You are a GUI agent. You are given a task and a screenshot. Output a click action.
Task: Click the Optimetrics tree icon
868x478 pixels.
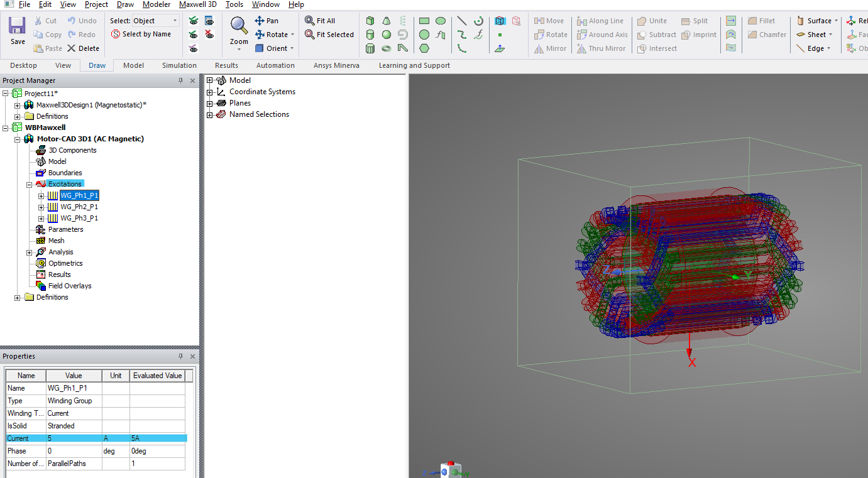(41, 263)
